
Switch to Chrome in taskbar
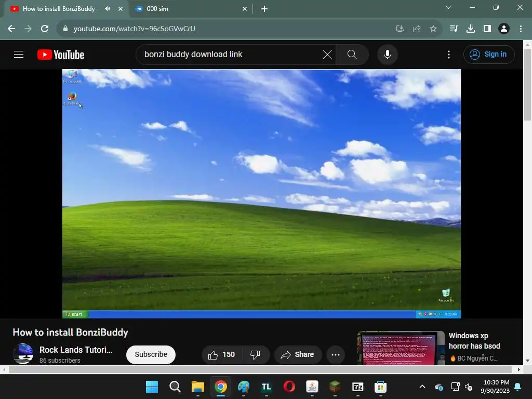[220, 387]
